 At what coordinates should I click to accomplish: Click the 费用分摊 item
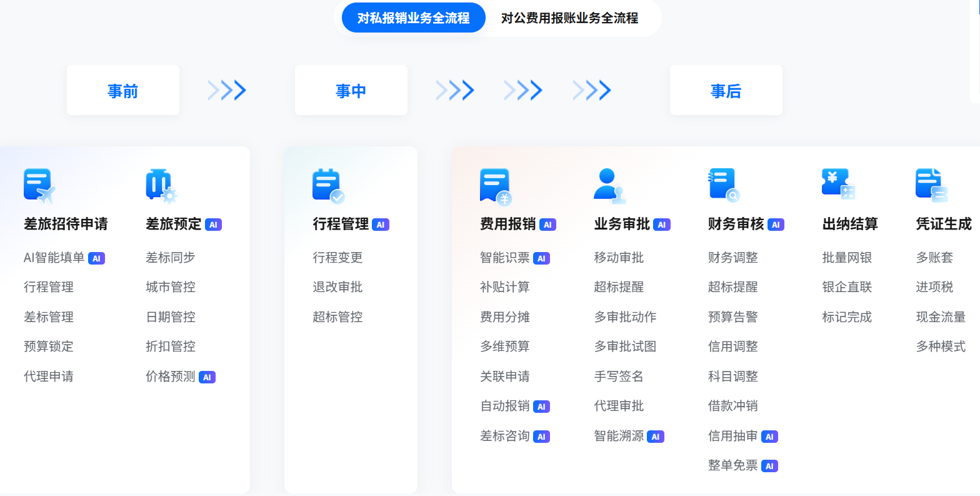pos(505,317)
